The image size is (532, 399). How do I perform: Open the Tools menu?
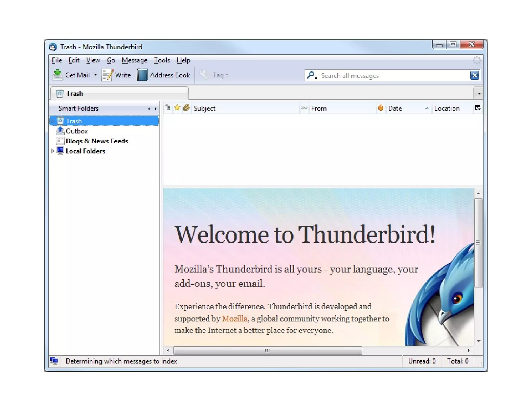tap(162, 60)
